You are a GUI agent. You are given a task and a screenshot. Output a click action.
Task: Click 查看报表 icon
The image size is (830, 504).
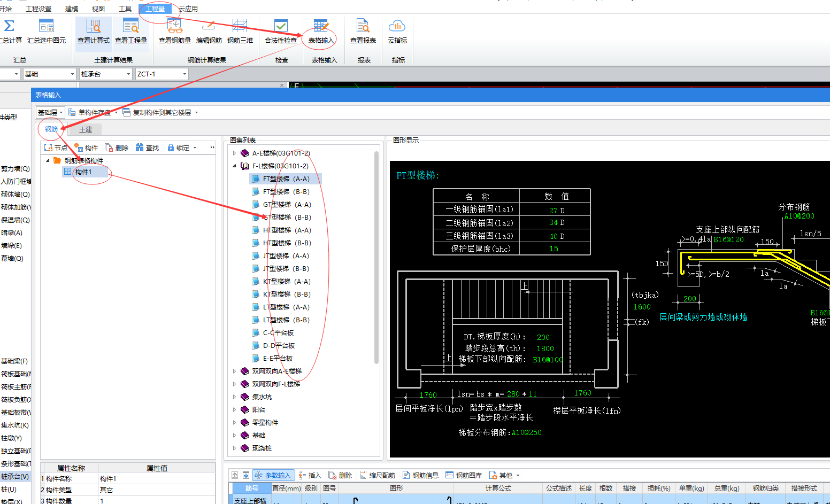click(363, 26)
